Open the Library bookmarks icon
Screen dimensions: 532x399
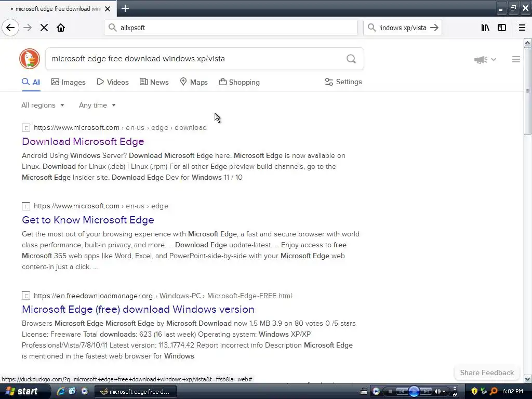(485, 28)
